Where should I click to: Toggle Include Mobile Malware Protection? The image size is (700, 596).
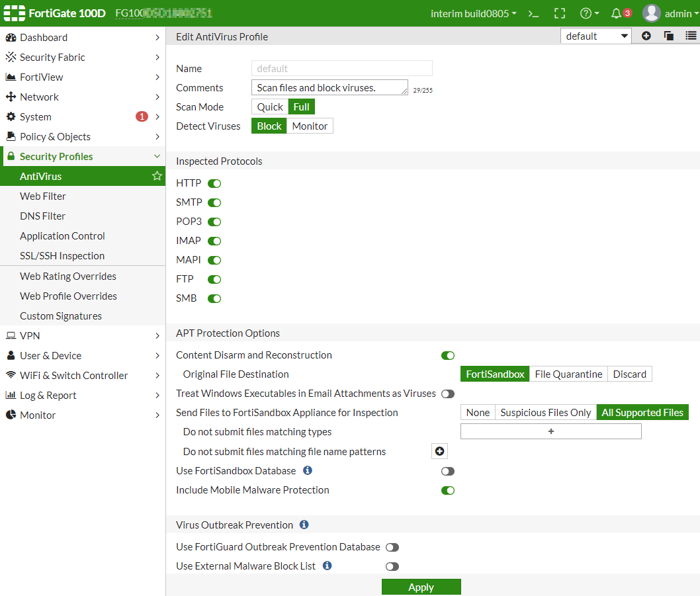tap(448, 491)
